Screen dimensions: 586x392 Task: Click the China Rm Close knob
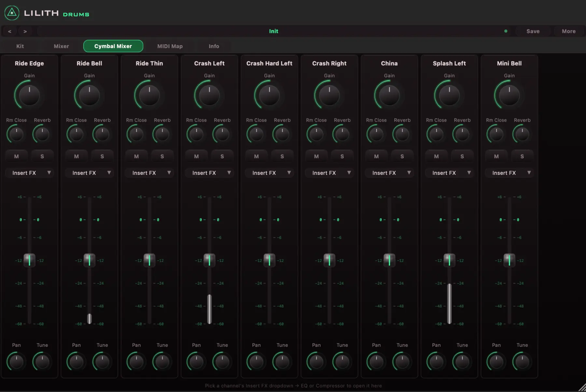[376, 134]
